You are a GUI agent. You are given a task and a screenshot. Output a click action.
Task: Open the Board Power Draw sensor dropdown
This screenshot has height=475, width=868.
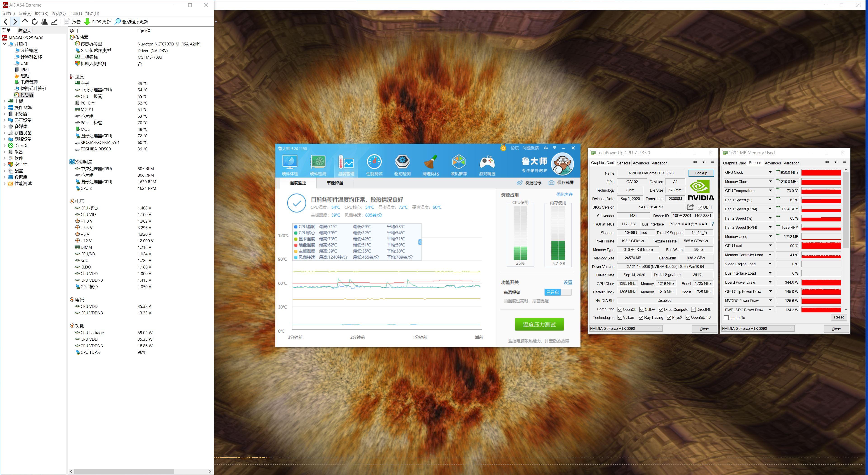click(770, 283)
